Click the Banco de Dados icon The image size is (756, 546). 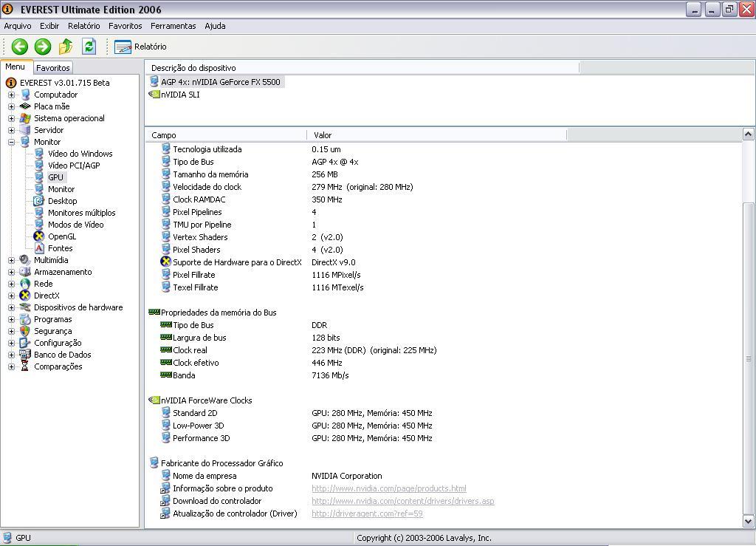click(x=25, y=355)
